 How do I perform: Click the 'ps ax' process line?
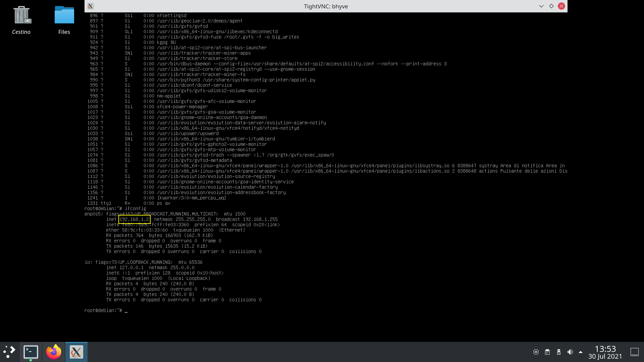[129, 203]
